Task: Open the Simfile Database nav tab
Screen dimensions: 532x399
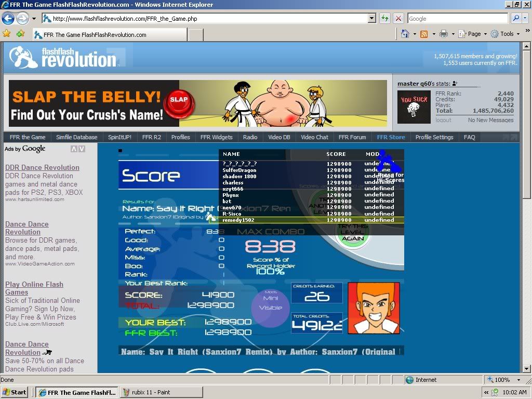Action: 76,137
